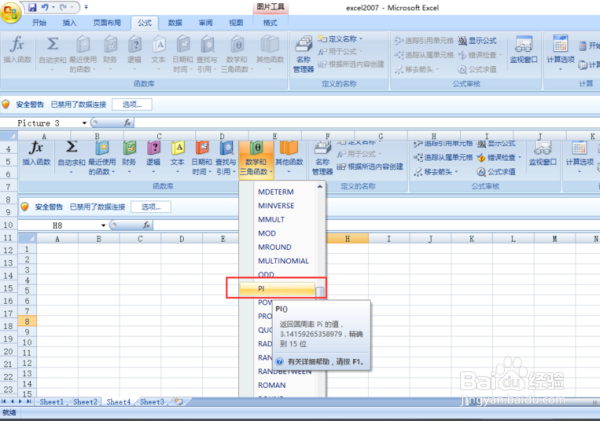
Task: Click 追踪引用单元格 in the top ribbon
Action: click(424, 41)
